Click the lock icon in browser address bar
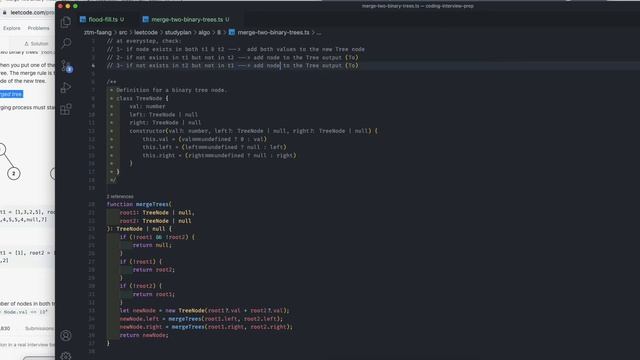 click(4, 13)
